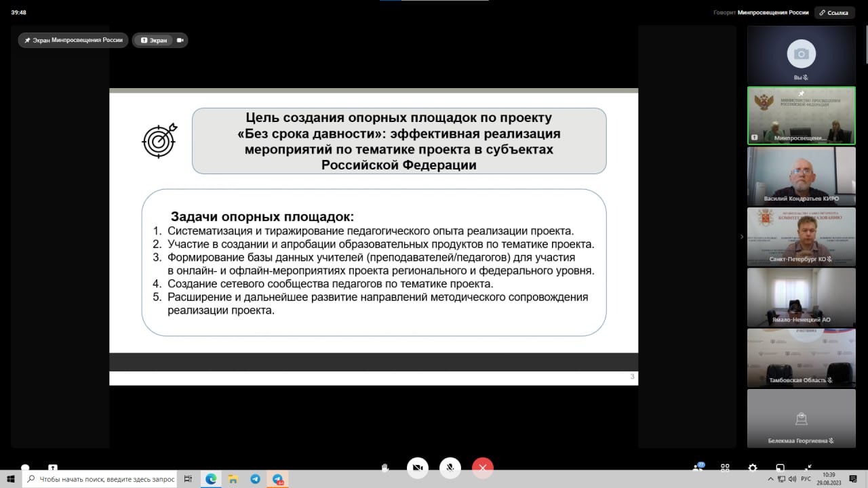Collapse participants sidebar with chevron arrow
Screen dimensions: 868x488
coord(741,237)
